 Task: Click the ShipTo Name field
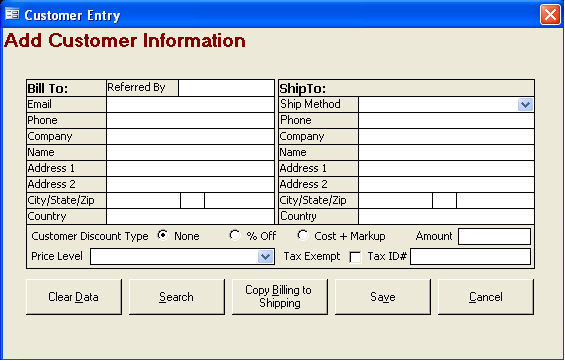click(446, 152)
